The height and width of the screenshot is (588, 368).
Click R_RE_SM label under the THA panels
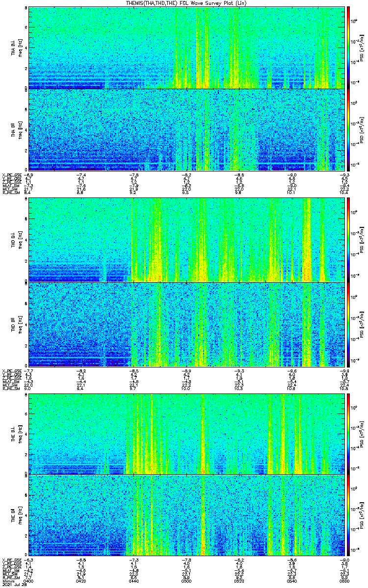(11, 194)
